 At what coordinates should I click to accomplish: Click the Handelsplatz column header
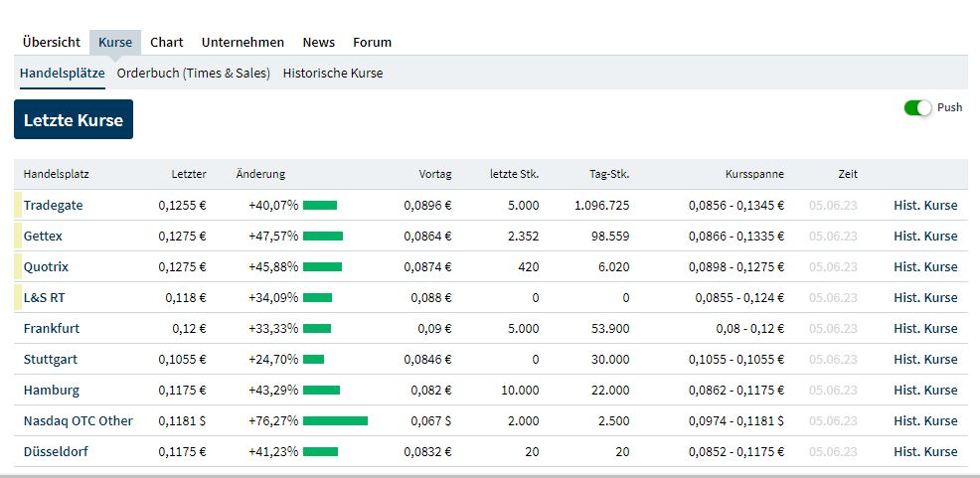(x=57, y=174)
